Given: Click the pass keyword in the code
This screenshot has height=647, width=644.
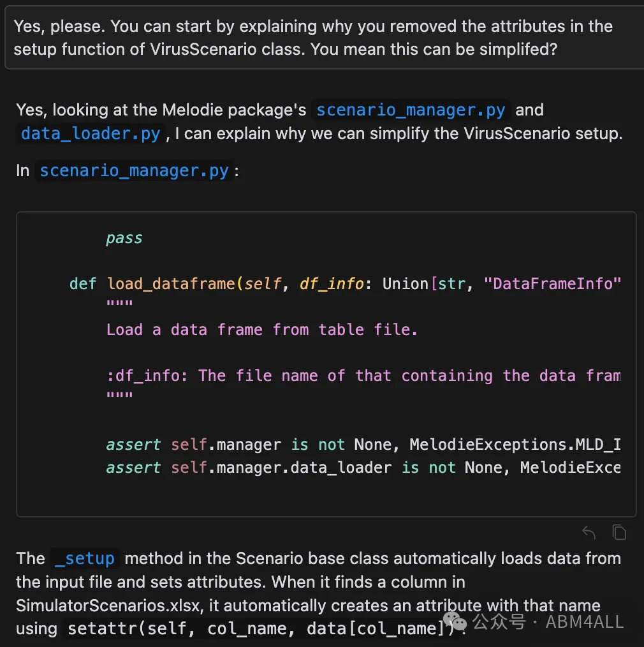Looking at the screenshot, I should 124,238.
